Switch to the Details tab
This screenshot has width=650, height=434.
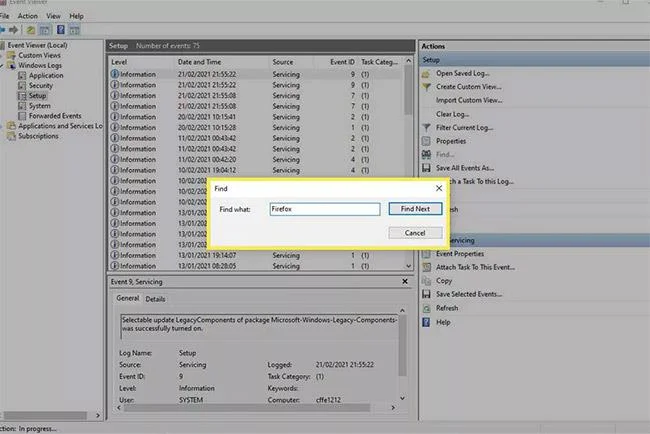pyautogui.click(x=155, y=299)
